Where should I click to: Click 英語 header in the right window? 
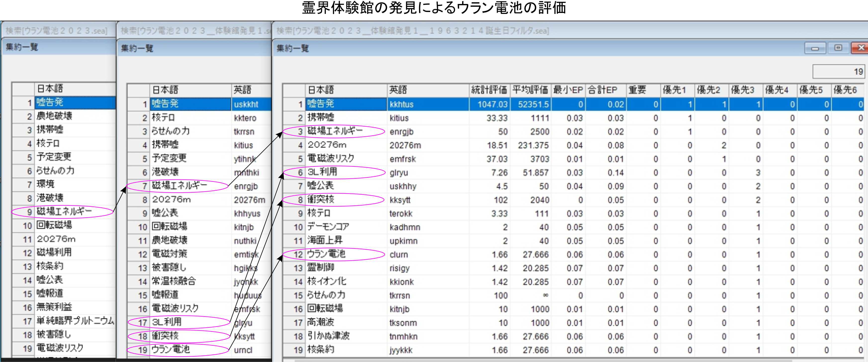coord(428,90)
